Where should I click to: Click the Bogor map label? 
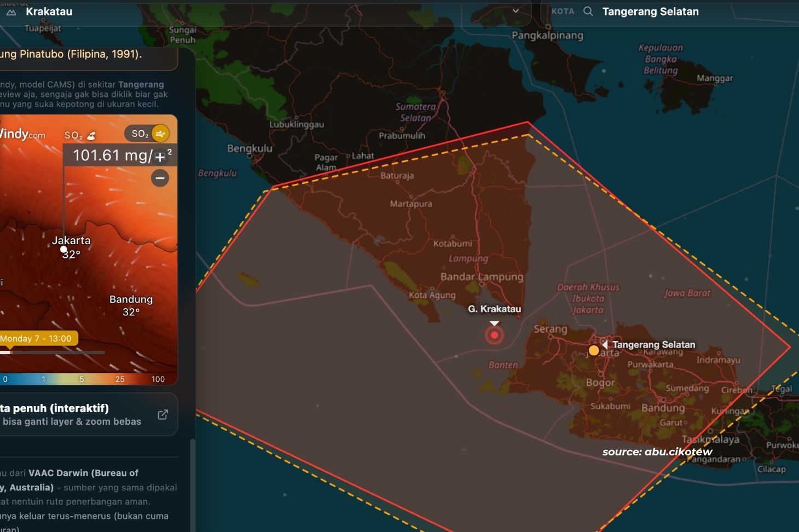(600, 383)
